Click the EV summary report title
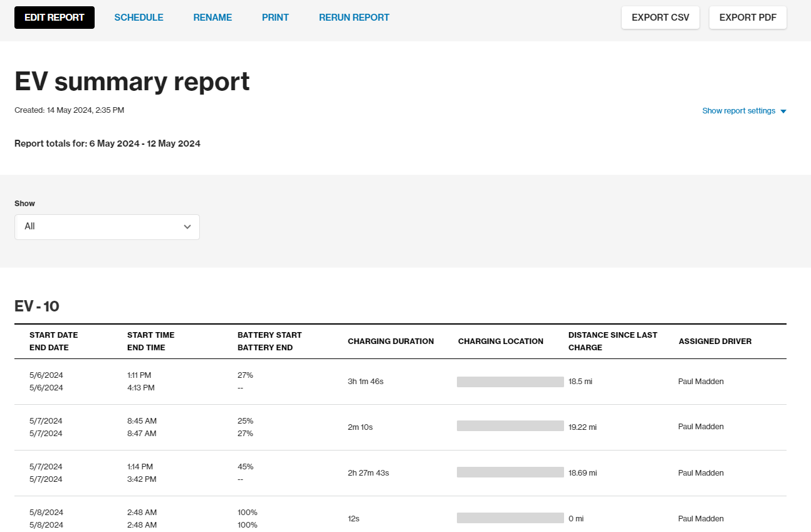 [x=132, y=81]
